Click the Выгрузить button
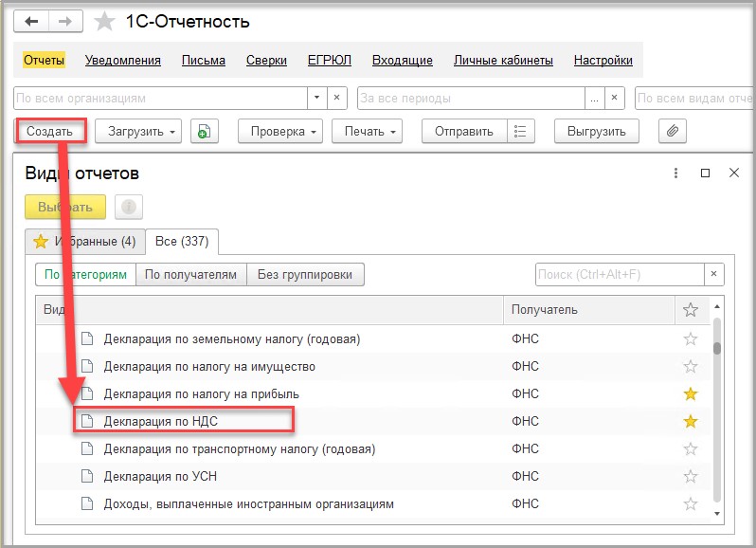The image size is (756, 548). tap(597, 131)
